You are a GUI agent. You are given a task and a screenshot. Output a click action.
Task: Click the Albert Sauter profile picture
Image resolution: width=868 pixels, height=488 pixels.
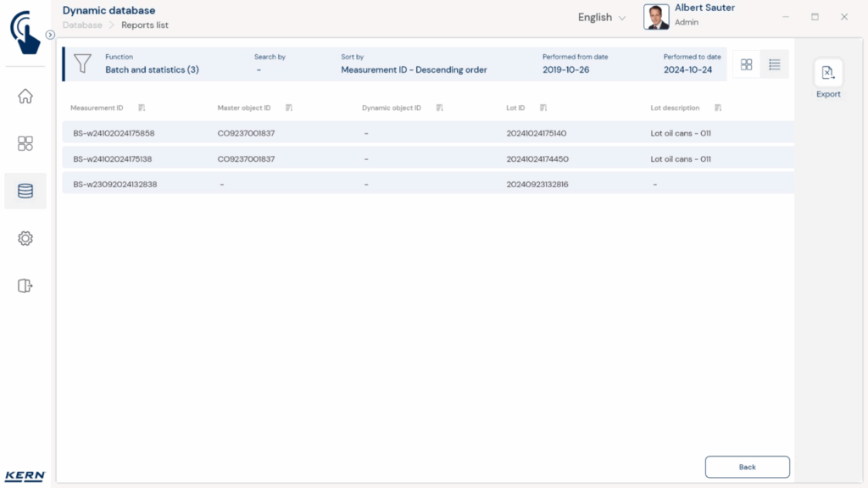pyautogui.click(x=656, y=17)
